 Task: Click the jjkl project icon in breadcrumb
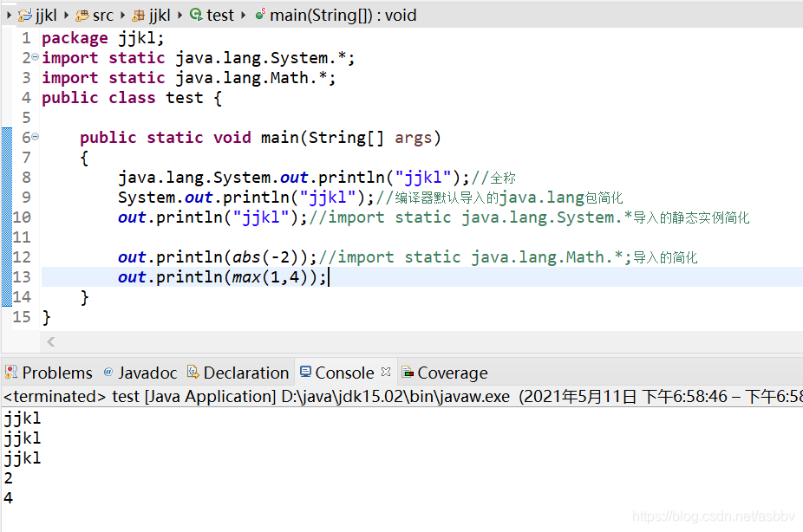pyautogui.click(x=24, y=16)
